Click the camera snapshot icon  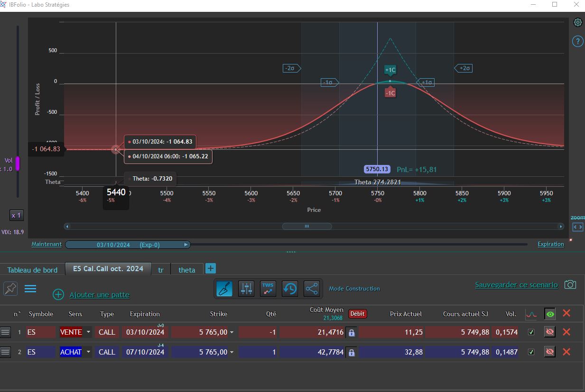tap(570, 284)
